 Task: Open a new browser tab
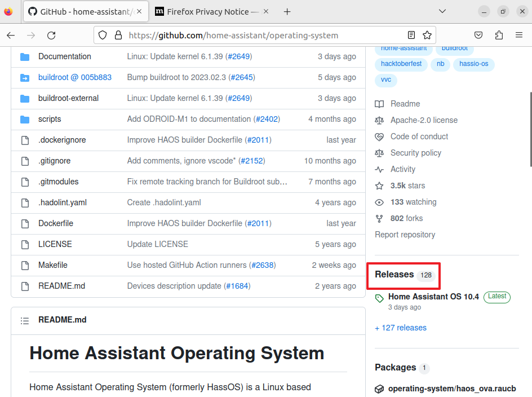287,11
